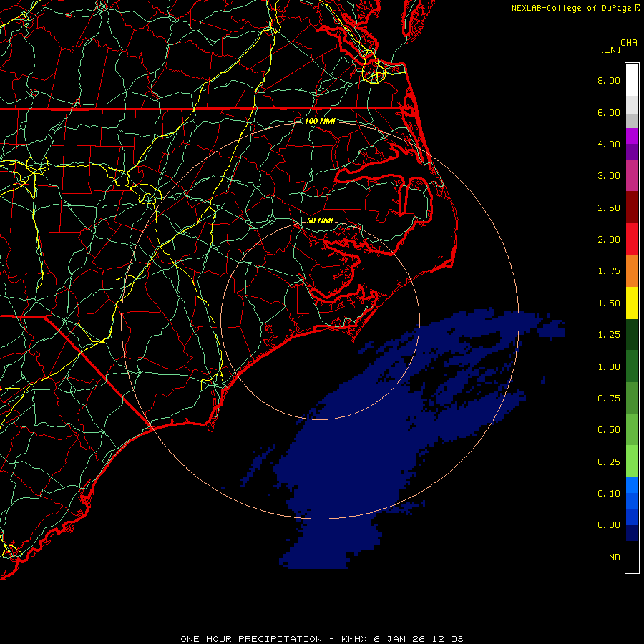The height and width of the screenshot is (644, 644).
Task: Pick the bright red legend swatch
Action: (x=632, y=239)
